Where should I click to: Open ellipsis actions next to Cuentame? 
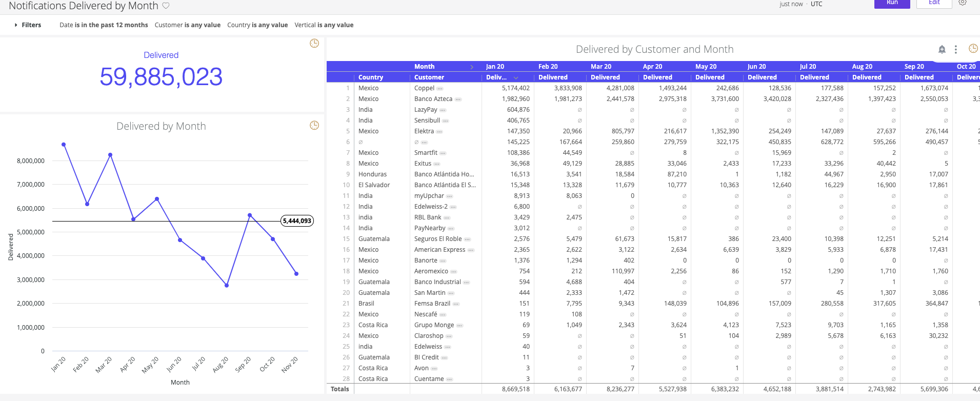pos(449,379)
